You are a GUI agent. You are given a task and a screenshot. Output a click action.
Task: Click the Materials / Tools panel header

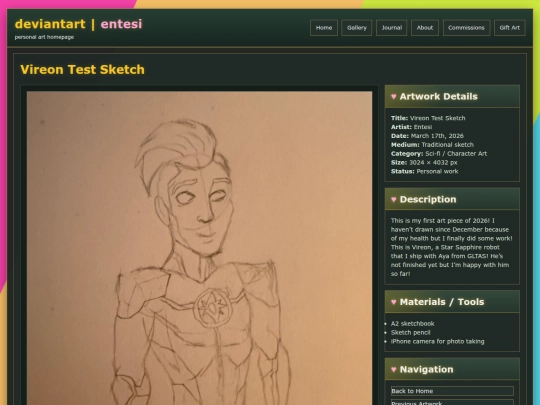452,302
